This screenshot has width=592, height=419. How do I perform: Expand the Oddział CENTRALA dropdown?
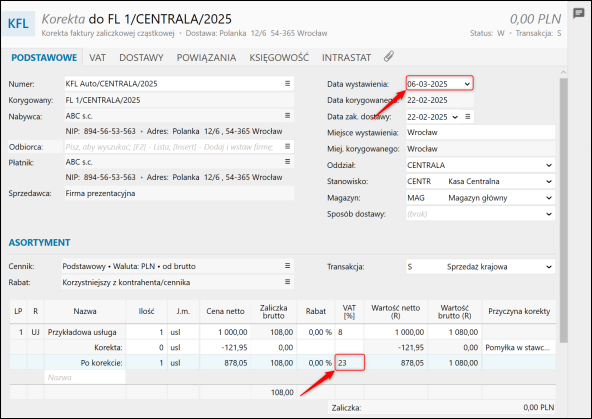point(549,165)
